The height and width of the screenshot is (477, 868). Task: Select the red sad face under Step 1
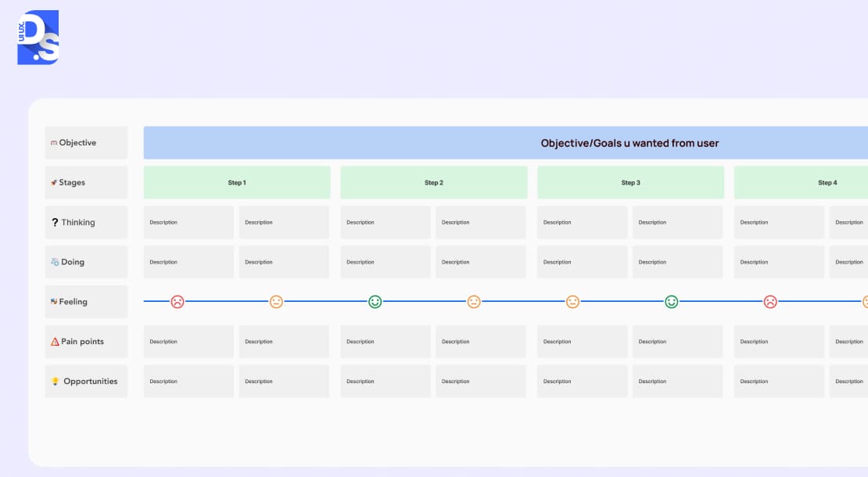point(178,302)
